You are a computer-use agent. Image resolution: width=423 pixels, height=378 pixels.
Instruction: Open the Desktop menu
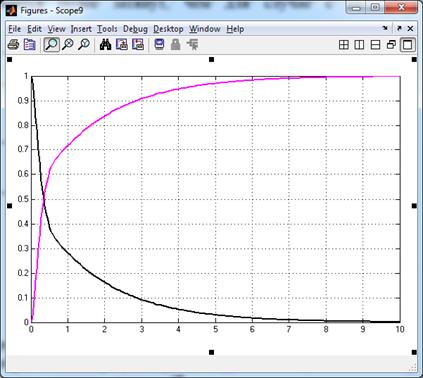(168, 29)
